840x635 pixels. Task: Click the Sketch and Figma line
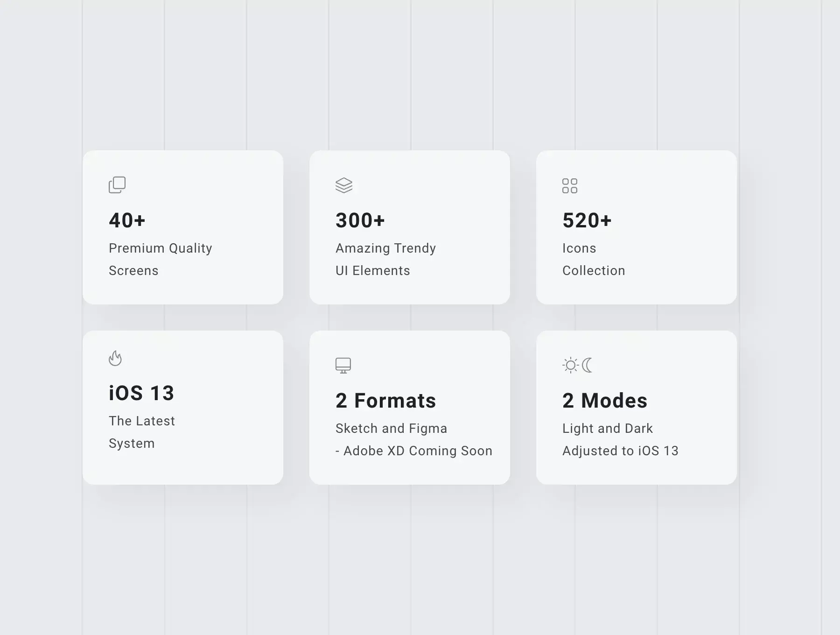pyautogui.click(x=392, y=429)
